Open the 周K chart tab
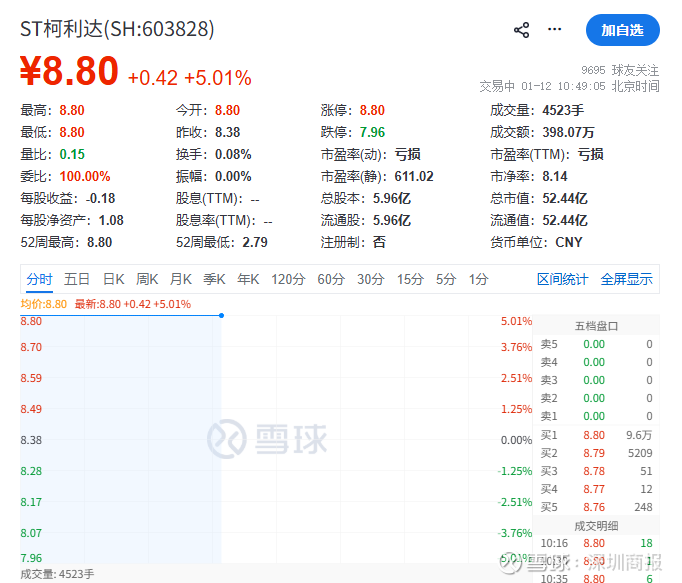Screen dimensions: 682x583 click(x=147, y=279)
